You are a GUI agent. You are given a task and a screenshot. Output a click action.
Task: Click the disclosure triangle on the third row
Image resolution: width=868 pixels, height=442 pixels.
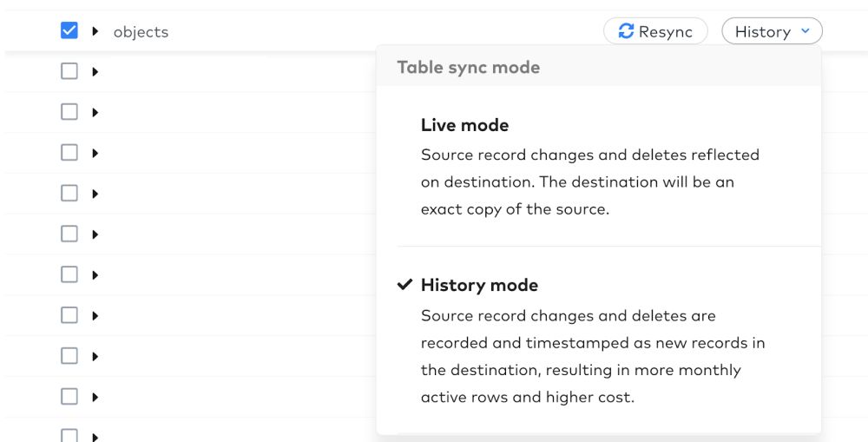point(95,112)
